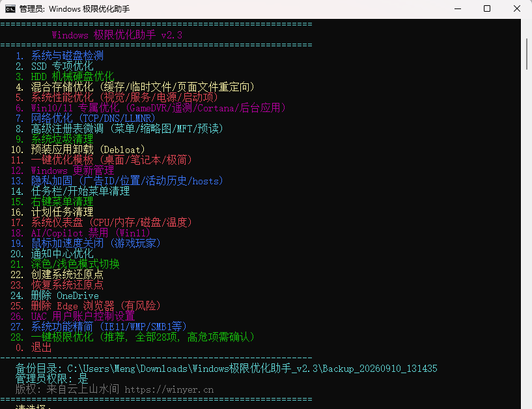Select option 10 预装应用卸载 (Debloat)
Screen dimensions: 532x409
point(77,150)
